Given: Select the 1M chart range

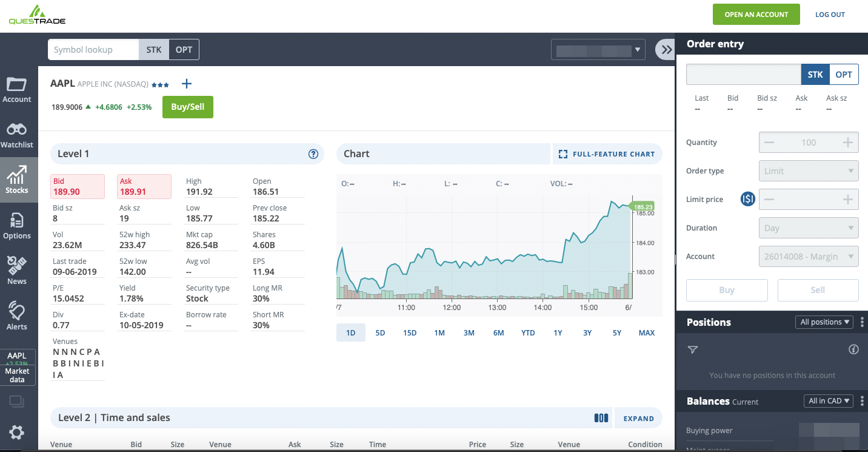Looking at the screenshot, I should click(x=439, y=332).
